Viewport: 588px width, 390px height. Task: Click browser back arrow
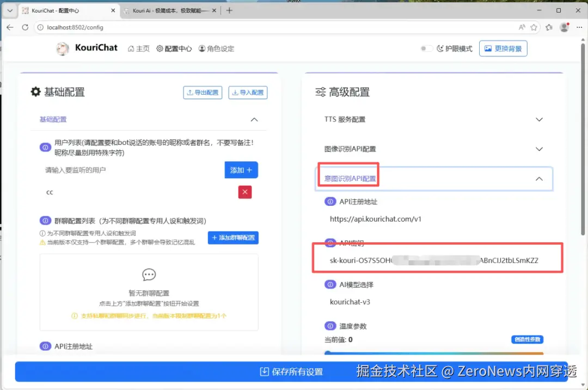pyautogui.click(x=10, y=27)
